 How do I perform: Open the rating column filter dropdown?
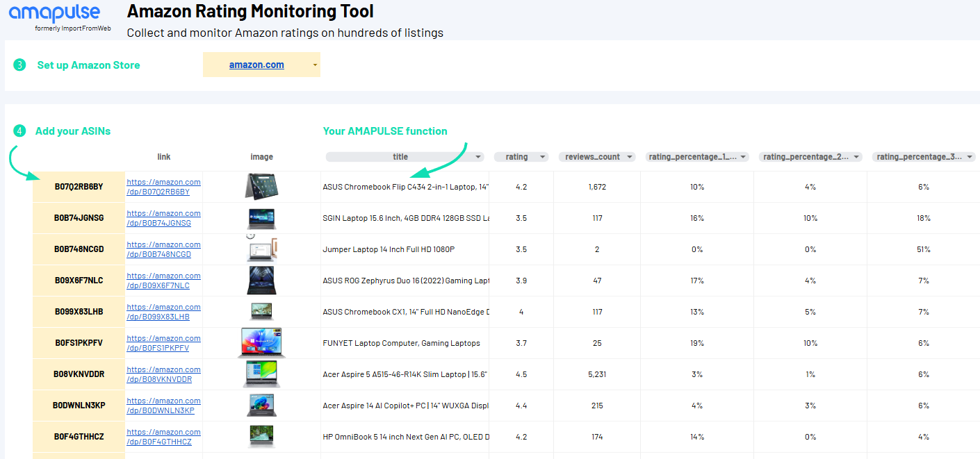tap(542, 157)
